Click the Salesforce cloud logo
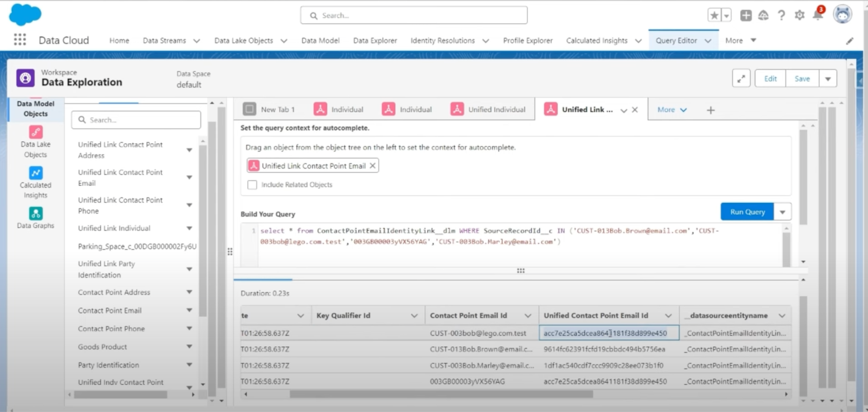This screenshot has height=412, width=868. [x=25, y=15]
